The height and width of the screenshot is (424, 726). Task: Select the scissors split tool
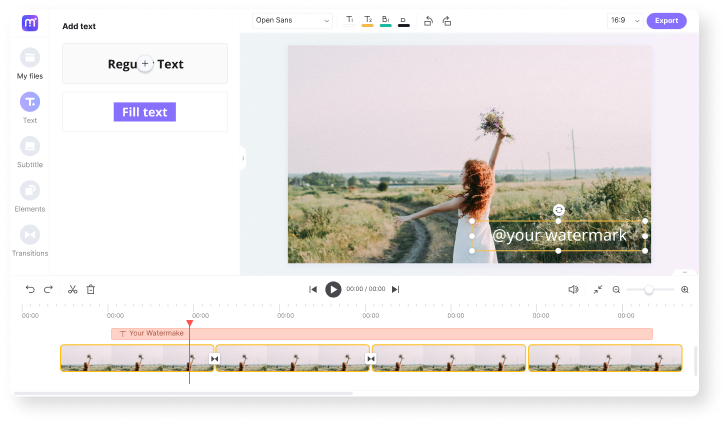[73, 289]
